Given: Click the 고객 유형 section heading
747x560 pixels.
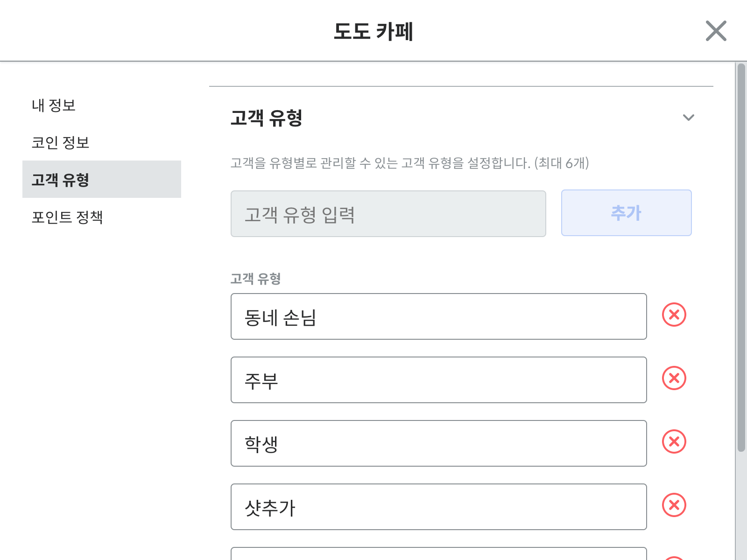Looking at the screenshot, I should pos(267,118).
